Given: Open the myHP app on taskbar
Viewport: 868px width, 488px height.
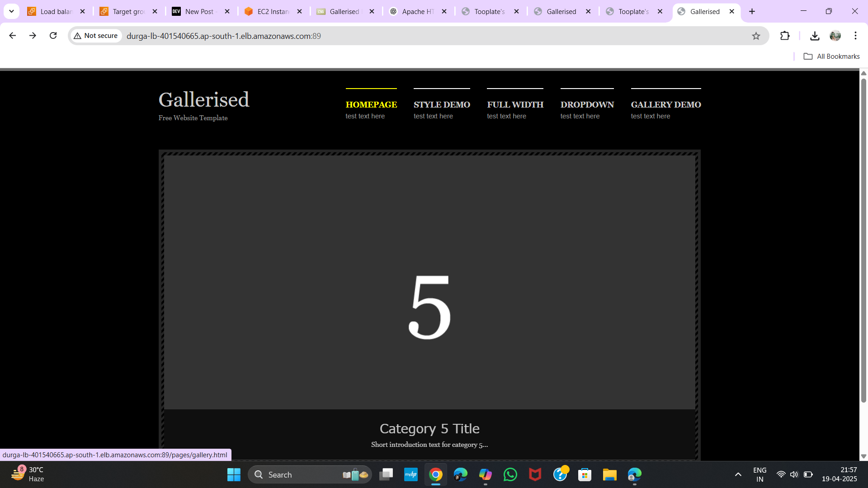Looking at the screenshot, I should click(x=411, y=474).
